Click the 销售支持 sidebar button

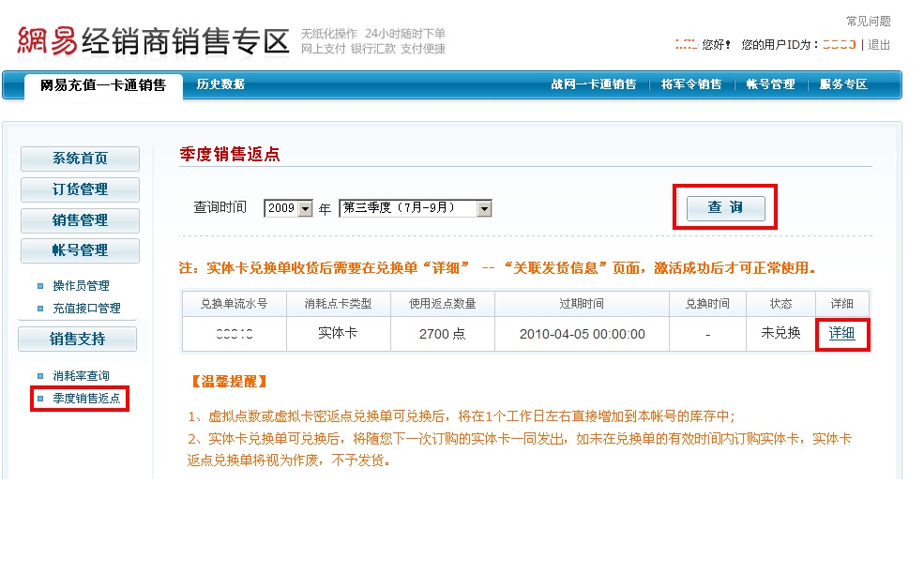pos(77,339)
